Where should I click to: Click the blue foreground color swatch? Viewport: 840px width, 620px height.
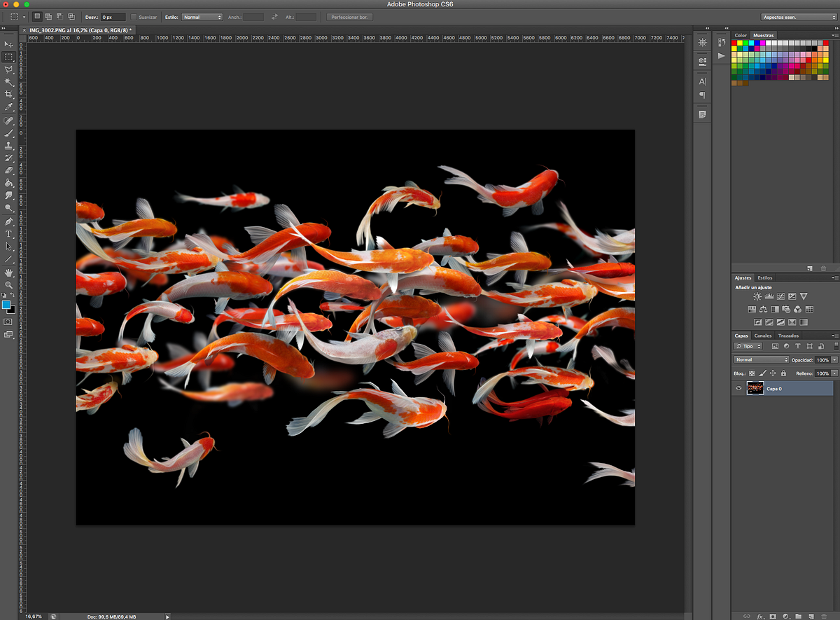(6, 305)
